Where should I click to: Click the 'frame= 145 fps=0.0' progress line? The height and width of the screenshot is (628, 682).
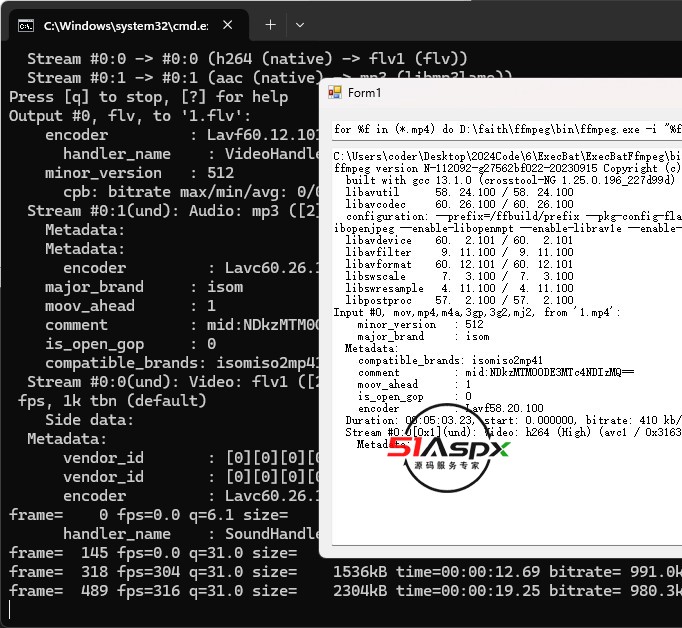click(x=153, y=553)
